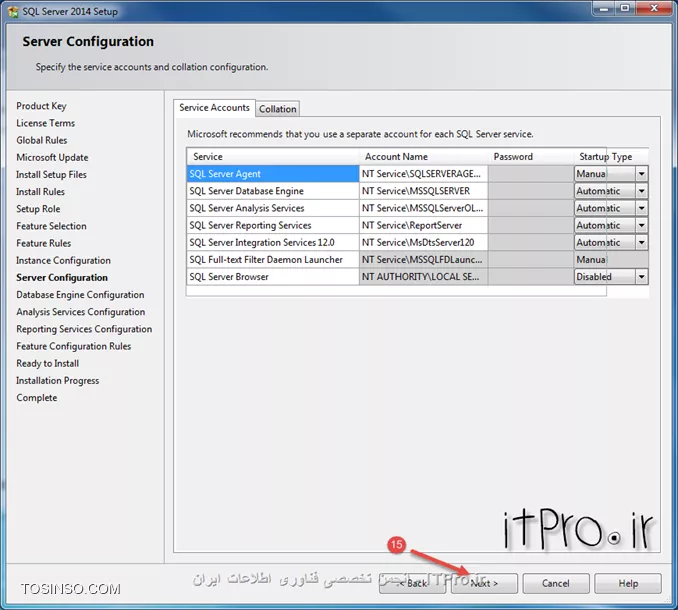Click Global Rules in the steps list

point(42,141)
